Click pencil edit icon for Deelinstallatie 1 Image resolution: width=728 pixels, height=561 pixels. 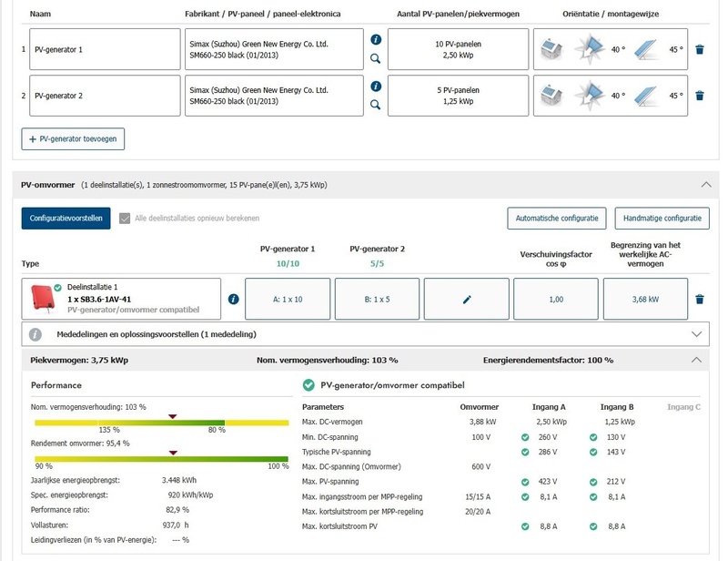pyautogui.click(x=467, y=299)
